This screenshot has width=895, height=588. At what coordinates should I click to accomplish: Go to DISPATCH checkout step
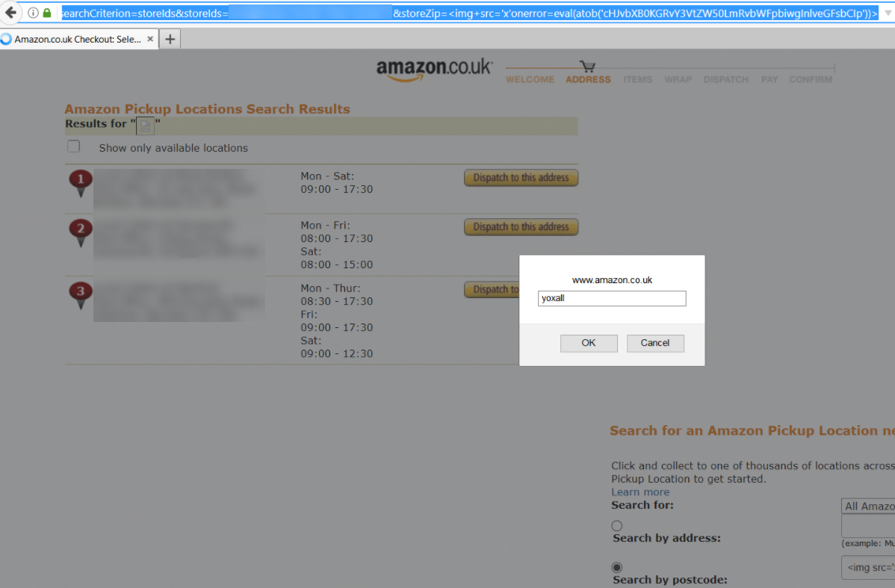click(726, 79)
